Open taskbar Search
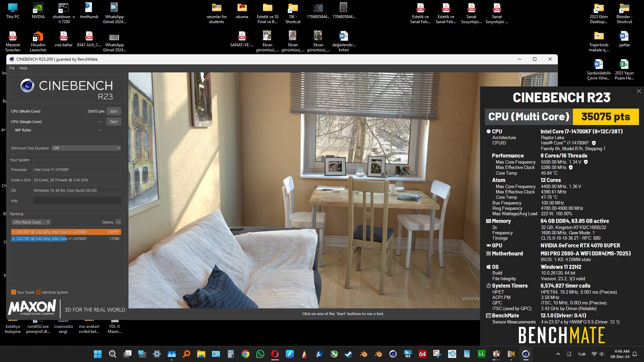 (113, 354)
